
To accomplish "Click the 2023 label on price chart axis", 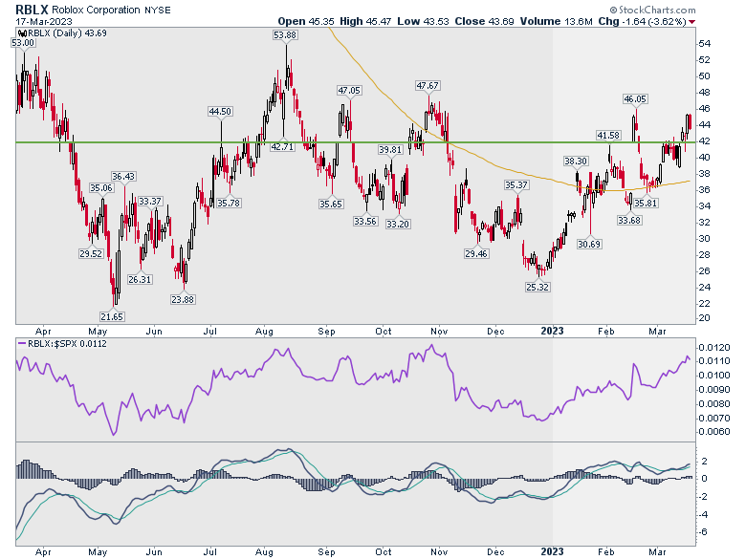I will pyautogui.click(x=553, y=331).
